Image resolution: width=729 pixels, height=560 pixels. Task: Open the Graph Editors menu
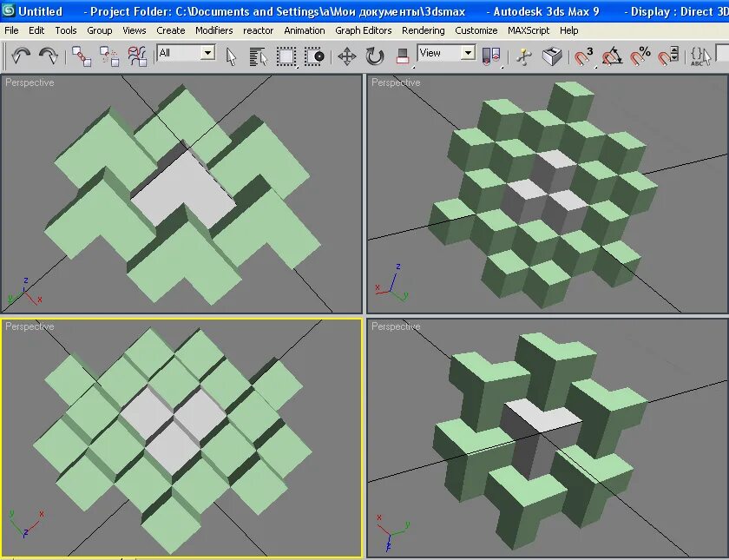363,30
